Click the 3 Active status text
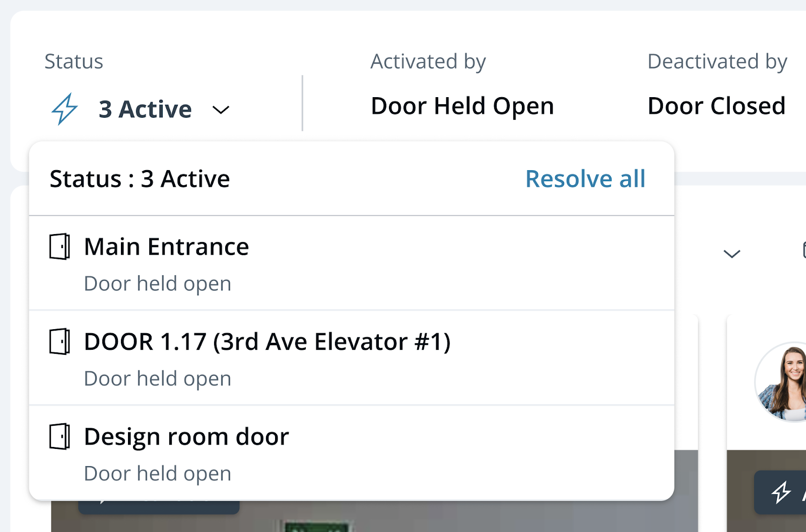806x532 pixels. [145, 109]
